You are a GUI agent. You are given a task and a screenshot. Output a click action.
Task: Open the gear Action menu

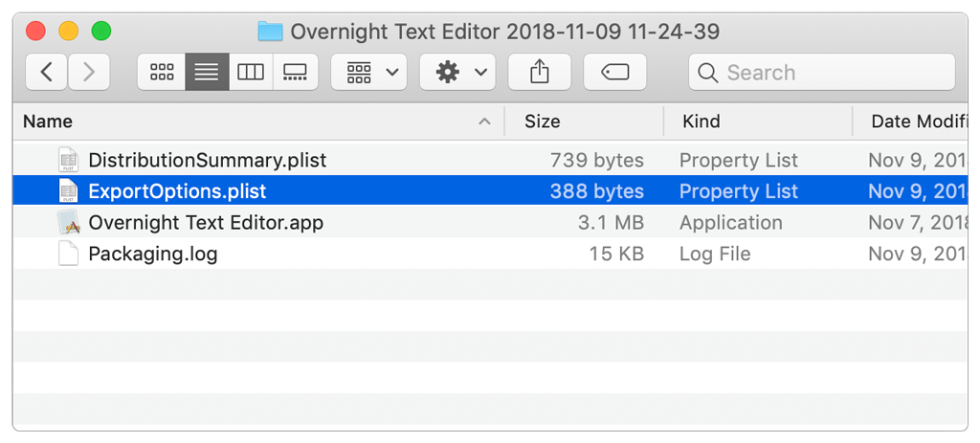(x=457, y=72)
